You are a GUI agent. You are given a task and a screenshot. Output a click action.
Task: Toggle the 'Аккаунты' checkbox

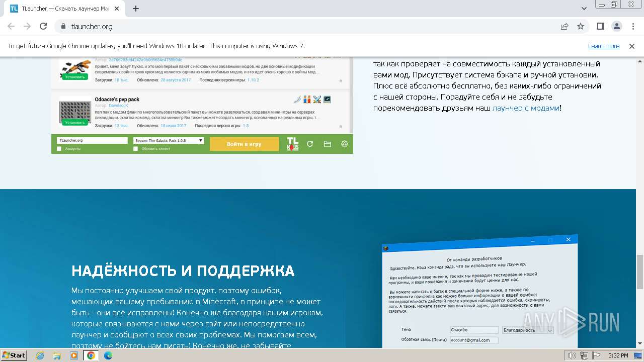tap(59, 149)
